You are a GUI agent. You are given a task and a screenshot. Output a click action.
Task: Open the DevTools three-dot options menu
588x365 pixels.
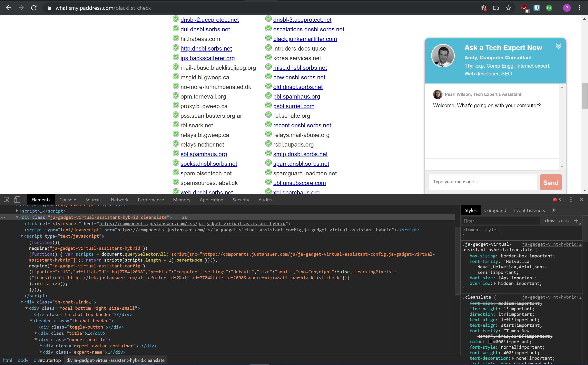point(571,200)
